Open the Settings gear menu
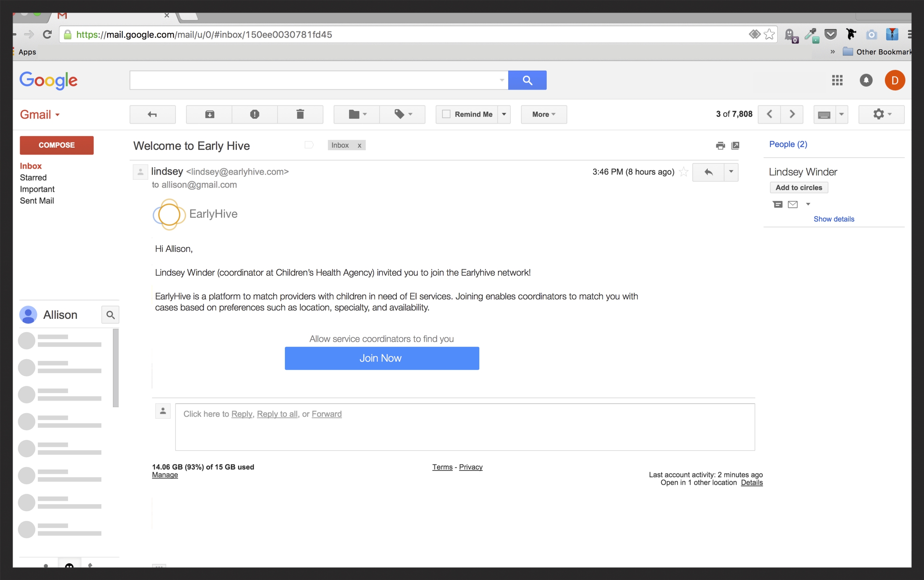The image size is (924, 580). tap(881, 114)
